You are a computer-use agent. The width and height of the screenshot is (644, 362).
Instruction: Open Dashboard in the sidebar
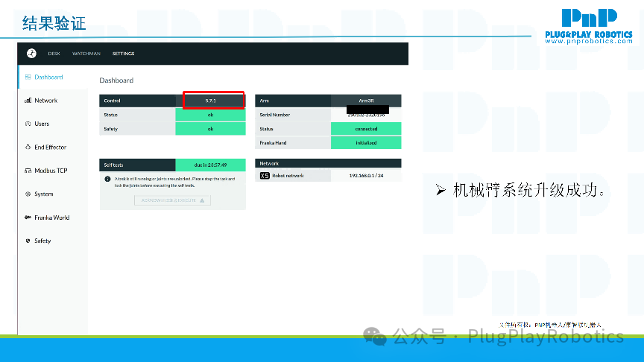pyautogui.click(x=48, y=77)
